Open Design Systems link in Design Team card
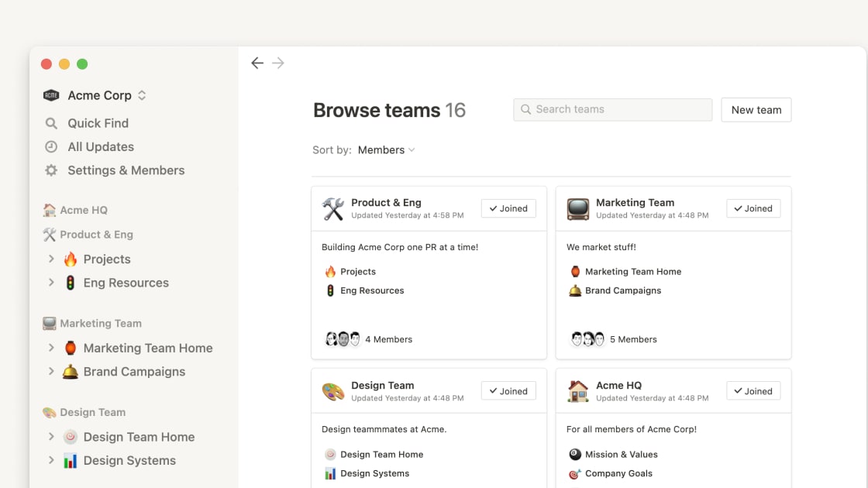The image size is (868, 488). 375,473
